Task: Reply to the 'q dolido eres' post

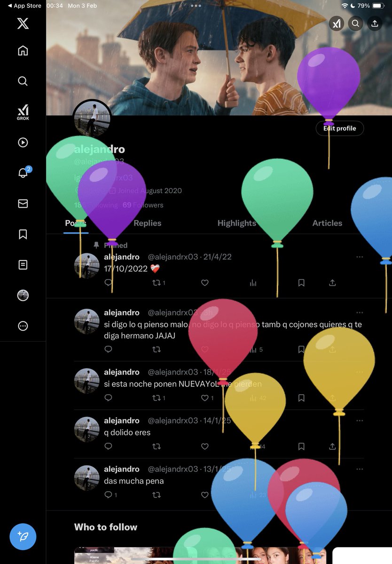Action: pos(108,446)
